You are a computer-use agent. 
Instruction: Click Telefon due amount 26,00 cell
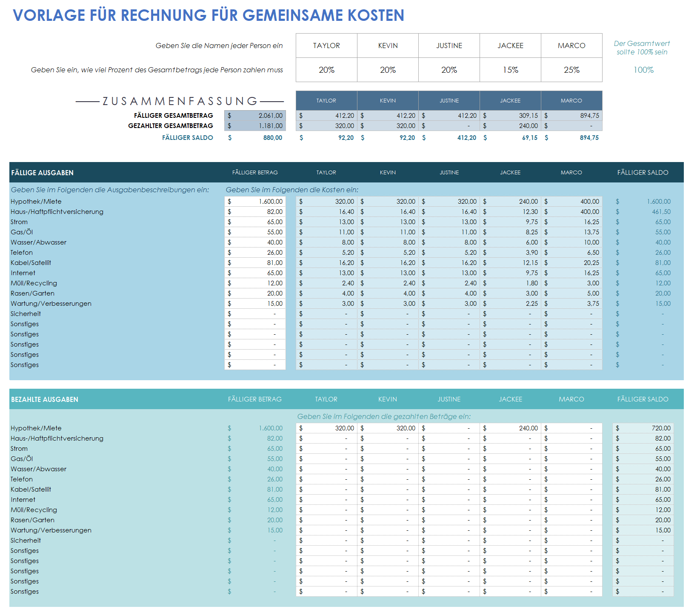pos(255,253)
